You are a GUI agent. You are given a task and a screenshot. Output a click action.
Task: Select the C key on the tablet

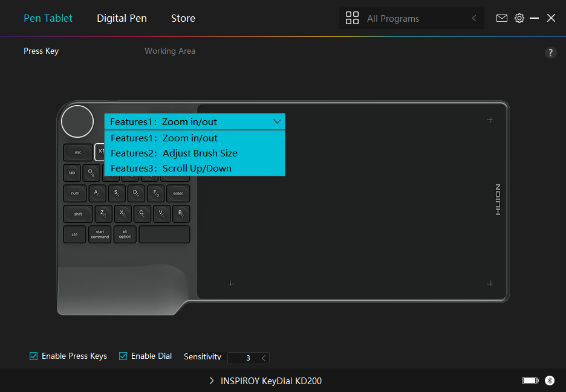pyautogui.click(x=142, y=214)
